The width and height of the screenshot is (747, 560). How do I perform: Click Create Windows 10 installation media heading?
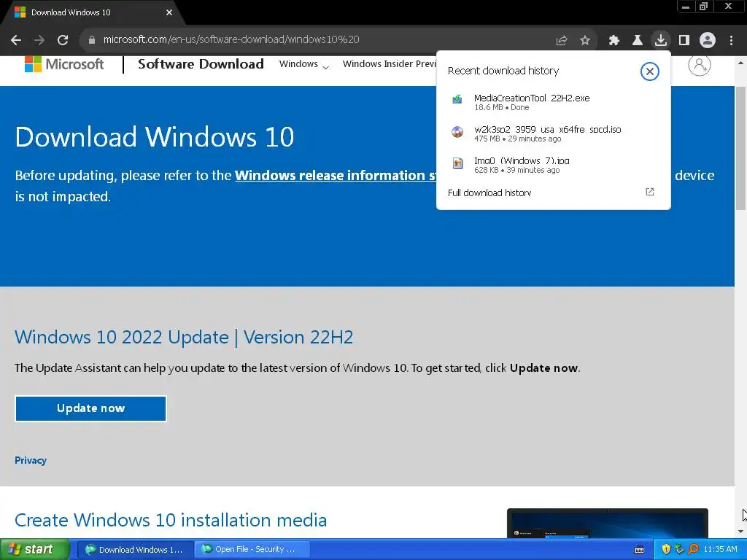coord(171,520)
